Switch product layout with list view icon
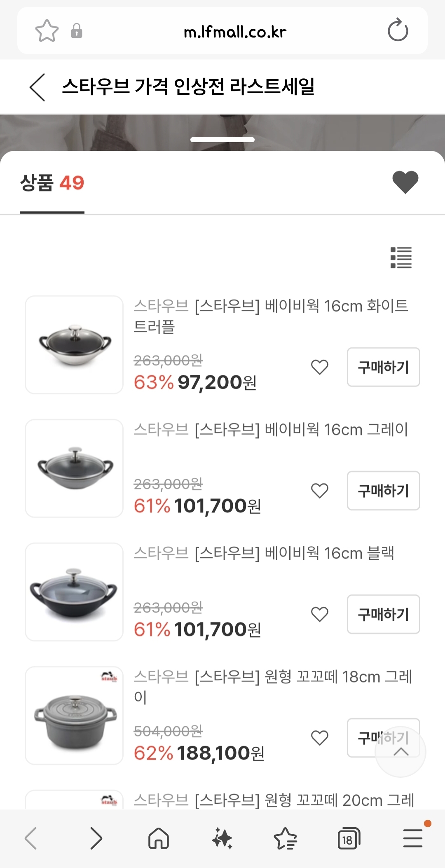This screenshot has width=445, height=868. click(x=401, y=257)
